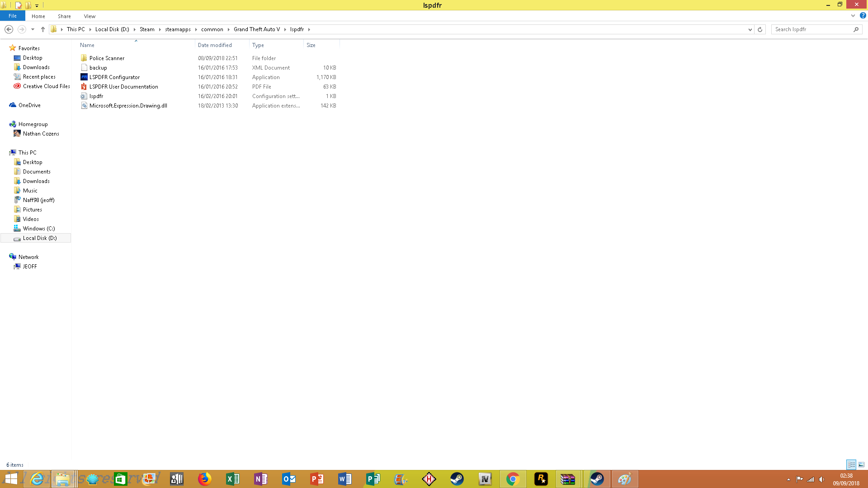This screenshot has width=868, height=488.
Task: Sort files by Date modified column
Action: 215,45
